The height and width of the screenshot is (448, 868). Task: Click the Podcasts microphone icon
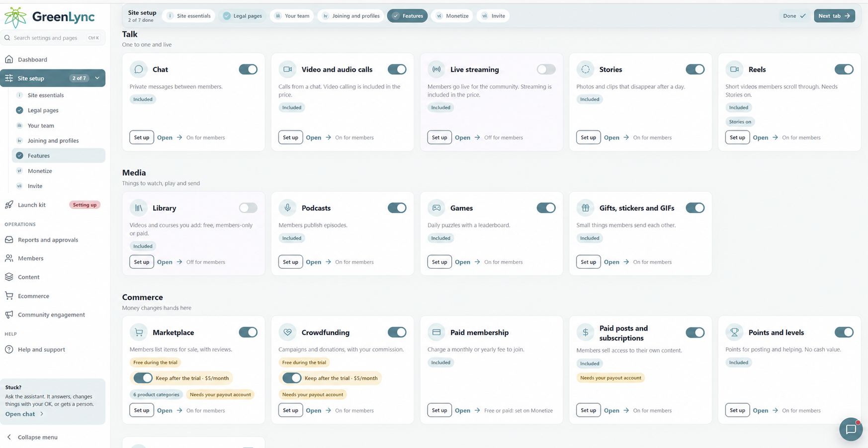pos(287,208)
